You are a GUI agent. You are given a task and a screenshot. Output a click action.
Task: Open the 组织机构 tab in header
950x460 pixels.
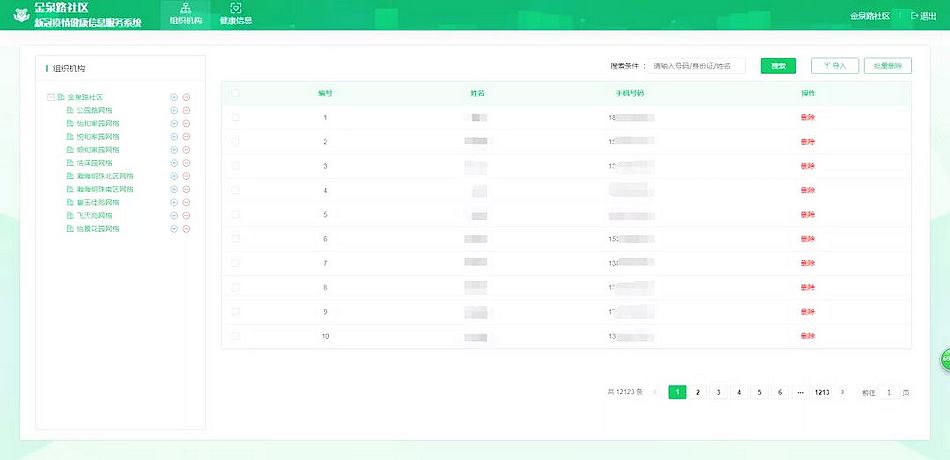[x=186, y=14]
